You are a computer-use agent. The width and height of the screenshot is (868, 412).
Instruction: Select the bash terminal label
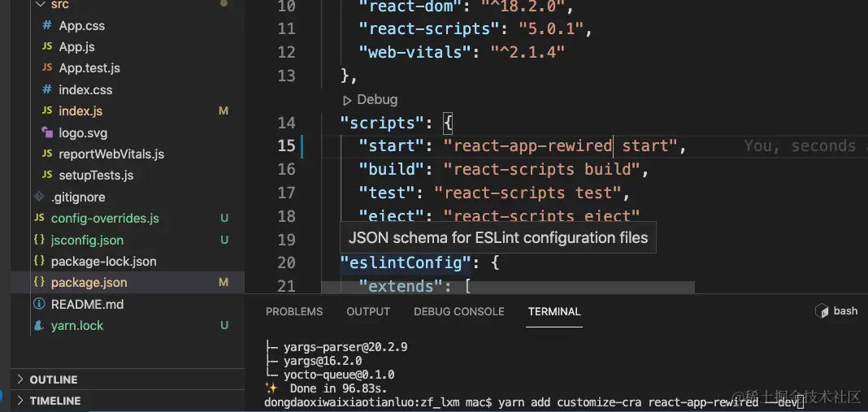coord(845,311)
